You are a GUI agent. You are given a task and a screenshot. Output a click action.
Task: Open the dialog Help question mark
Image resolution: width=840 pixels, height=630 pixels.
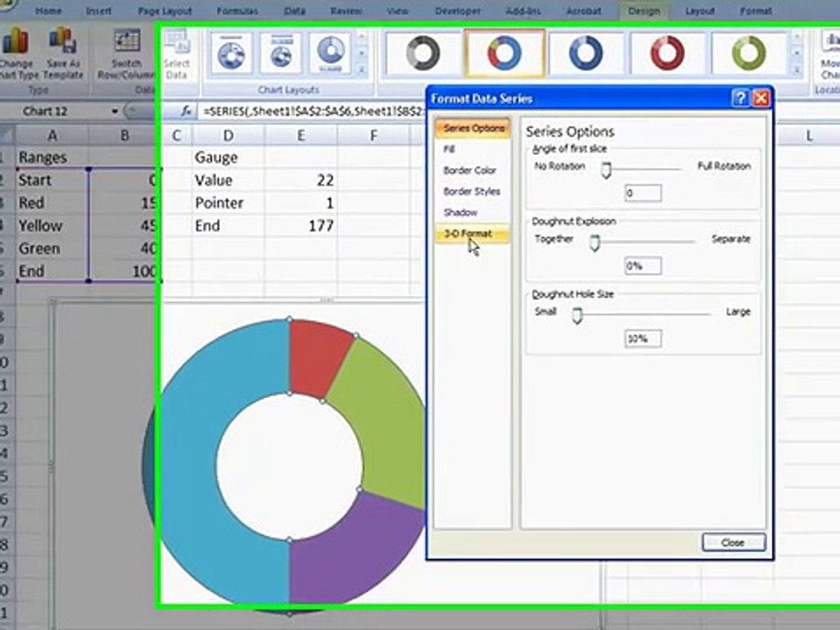[x=740, y=98]
